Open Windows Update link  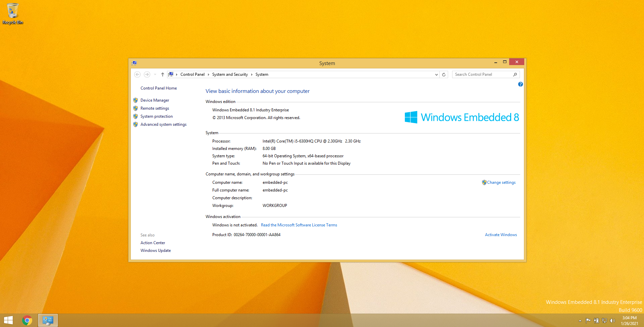click(156, 251)
